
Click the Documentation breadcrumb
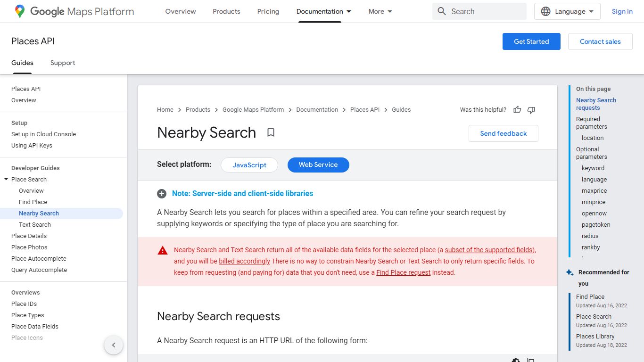pyautogui.click(x=317, y=110)
